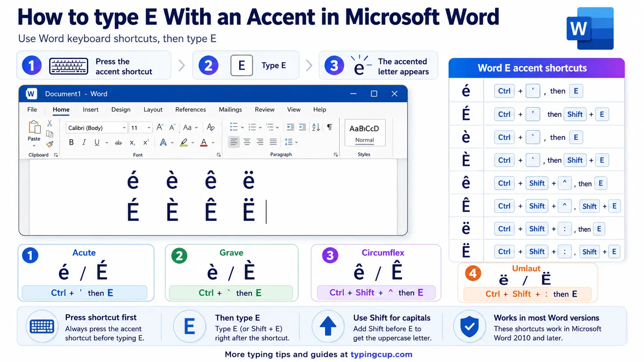The height and width of the screenshot is (362, 644).
Task: Open the Review tab
Action: pos(265,110)
